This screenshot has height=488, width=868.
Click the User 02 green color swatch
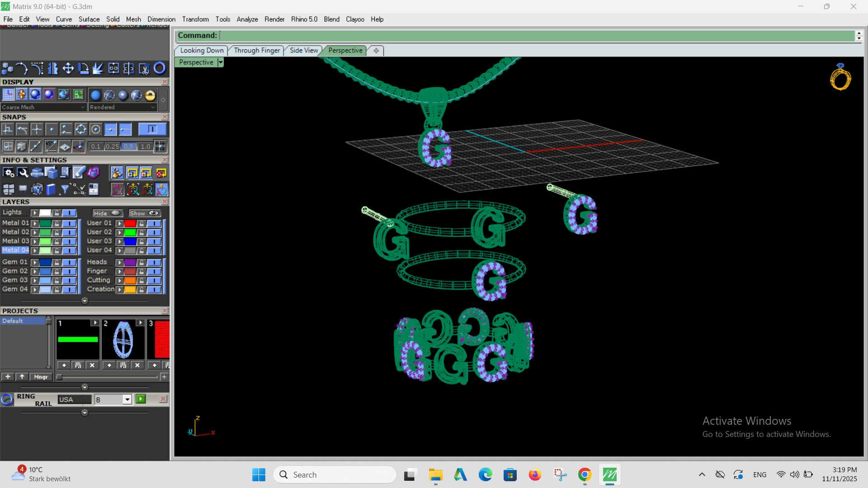tap(130, 232)
